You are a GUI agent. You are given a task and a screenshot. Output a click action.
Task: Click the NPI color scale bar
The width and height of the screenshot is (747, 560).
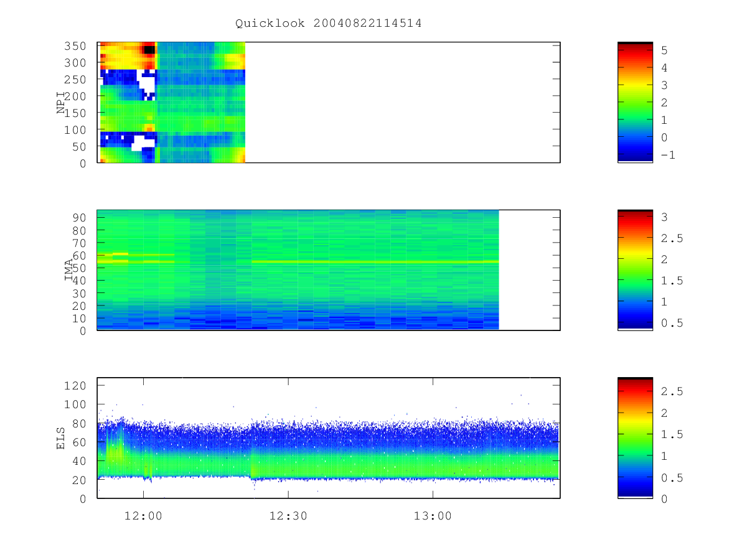tap(635, 102)
